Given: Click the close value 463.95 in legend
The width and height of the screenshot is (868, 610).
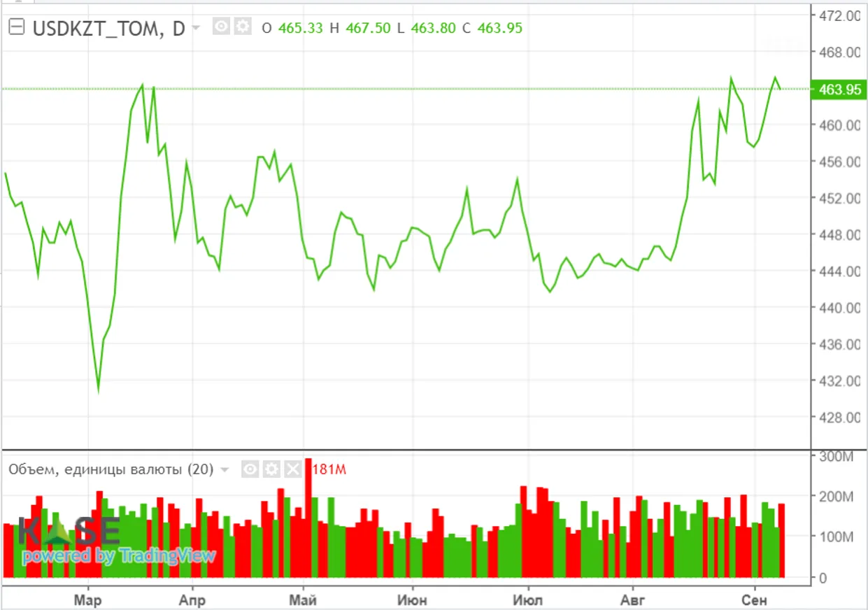Looking at the screenshot, I should 499,28.
